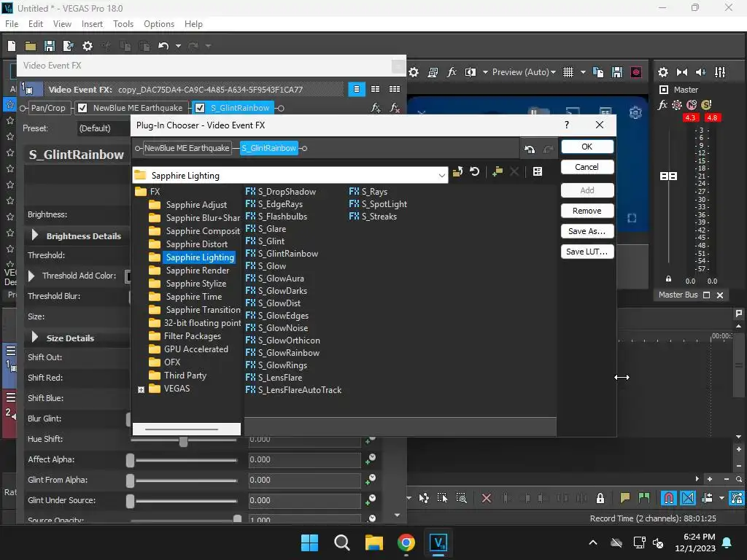Click OK in Plug-In Chooser

[x=587, y=147]
